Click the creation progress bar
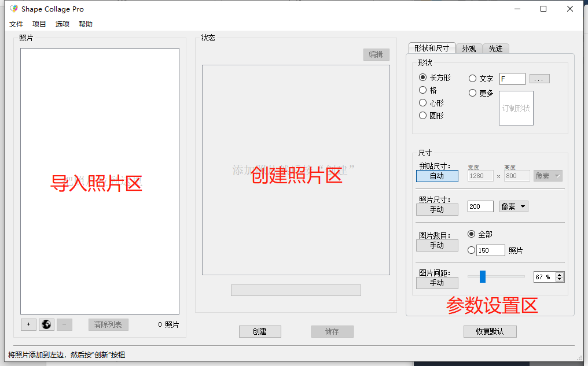588x366 pixels. [x=296, y=290]
